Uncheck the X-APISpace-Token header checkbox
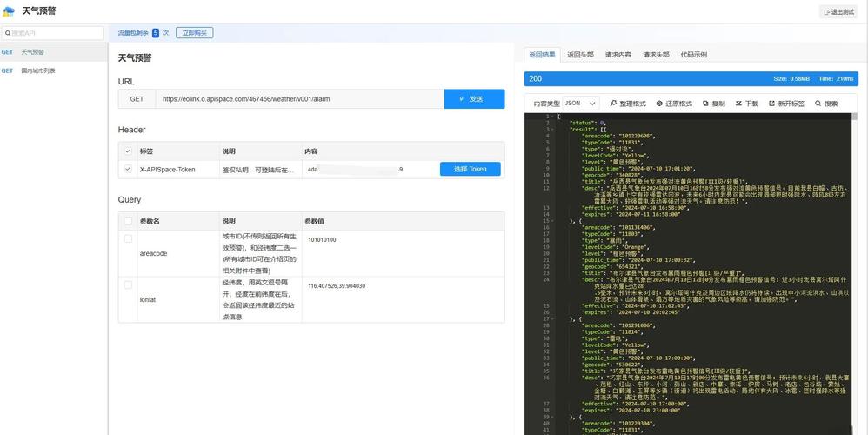This screenshot has width=868, height=435. tap(128, 170)
